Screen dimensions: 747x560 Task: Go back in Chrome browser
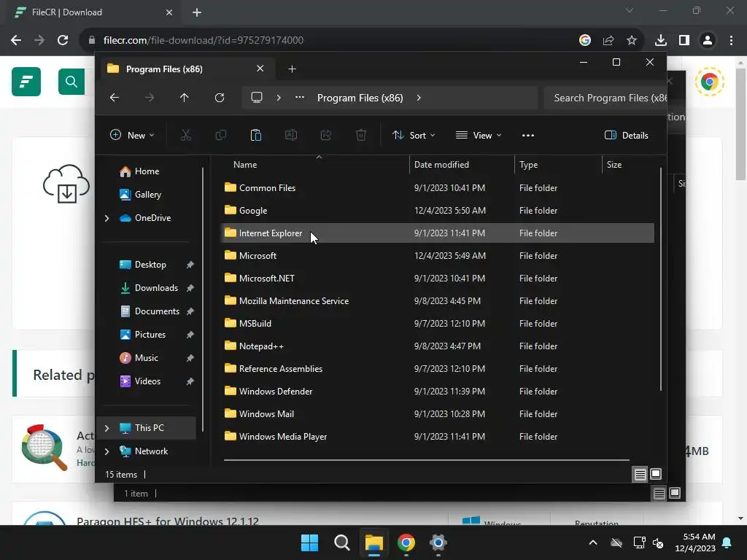[16, 40]
